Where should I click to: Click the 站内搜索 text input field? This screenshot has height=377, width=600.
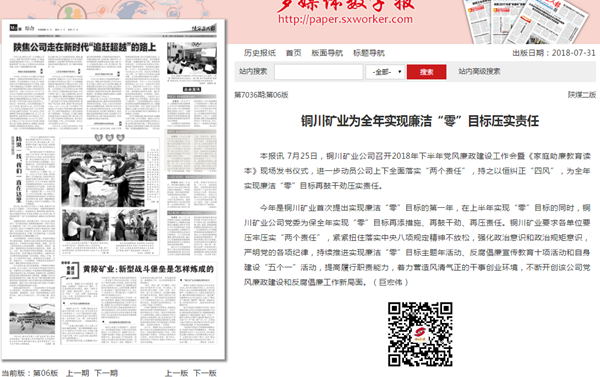tap(318, 72)
